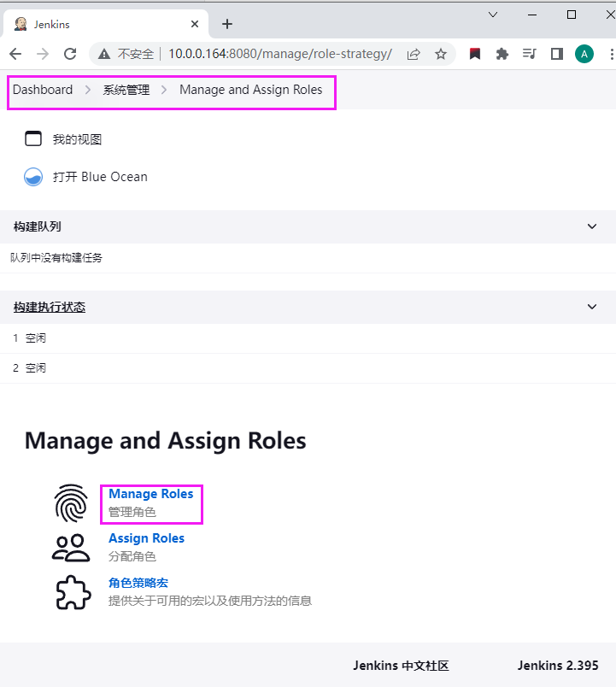Viewport: 616px width, 687px height.
Task: Open 我的视图 sidebar item
Action: 77,139
